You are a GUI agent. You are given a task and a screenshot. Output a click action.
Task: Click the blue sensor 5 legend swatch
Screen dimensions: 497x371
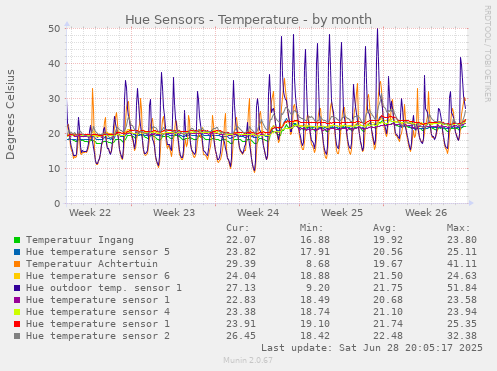pyautogui.click(x=17, y=252)
